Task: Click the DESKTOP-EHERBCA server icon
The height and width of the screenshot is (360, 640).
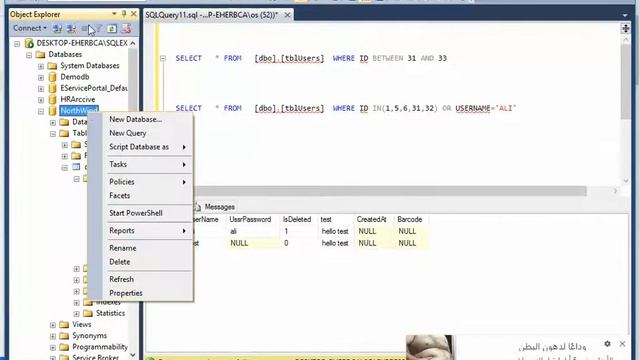Action: [29, 43]
